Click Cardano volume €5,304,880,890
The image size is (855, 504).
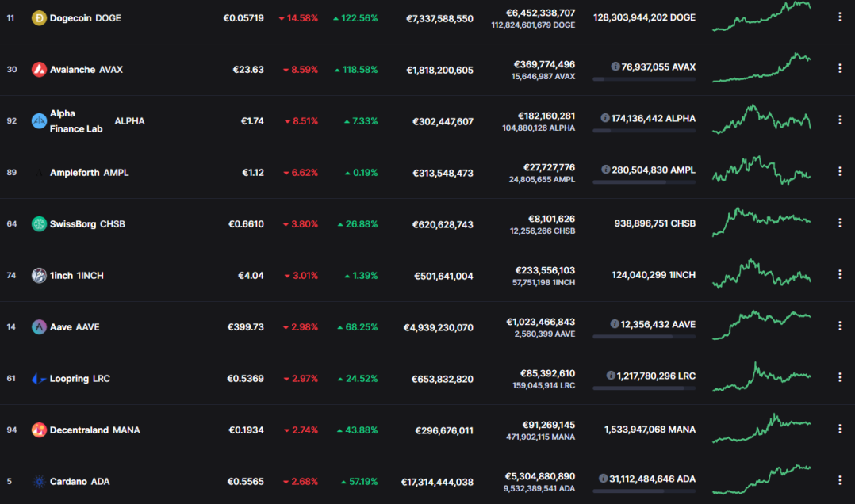(x=540, y=476)
